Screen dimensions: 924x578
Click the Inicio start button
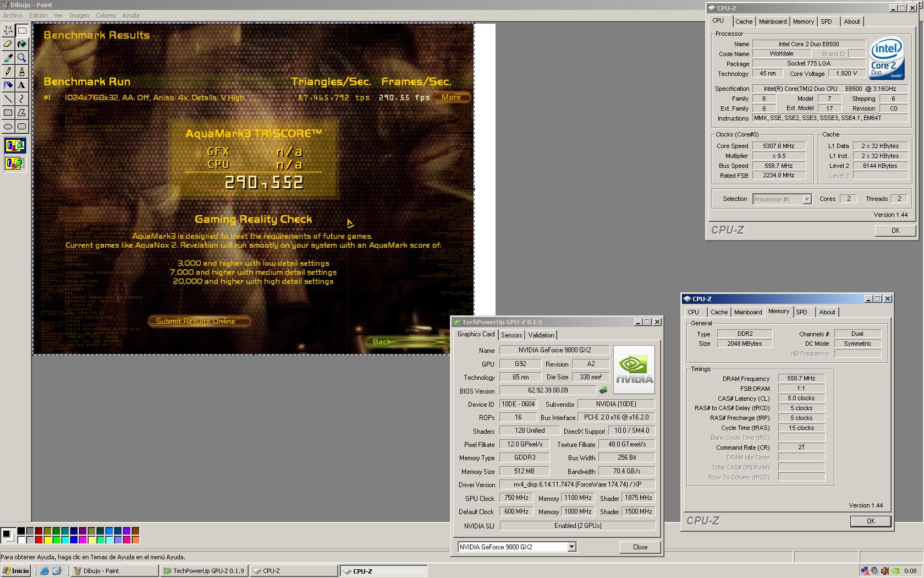click(x=16, y=571)
